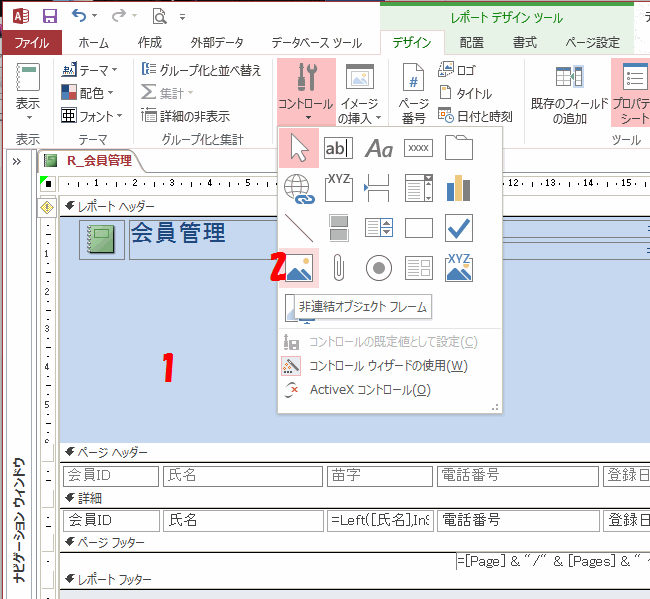
Task: Click the 日付と時刻 button
Action: click(475, 116)
